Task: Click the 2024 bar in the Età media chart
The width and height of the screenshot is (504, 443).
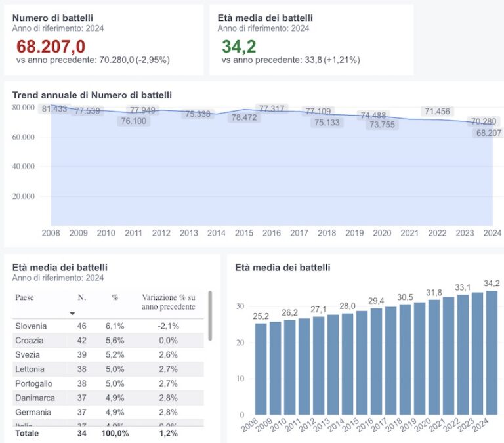Action: (492, 353)
